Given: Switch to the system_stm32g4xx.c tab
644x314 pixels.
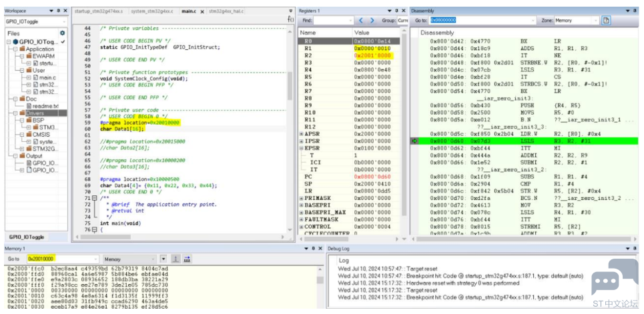Looking at the screenshot, I should tap(152, 11).
